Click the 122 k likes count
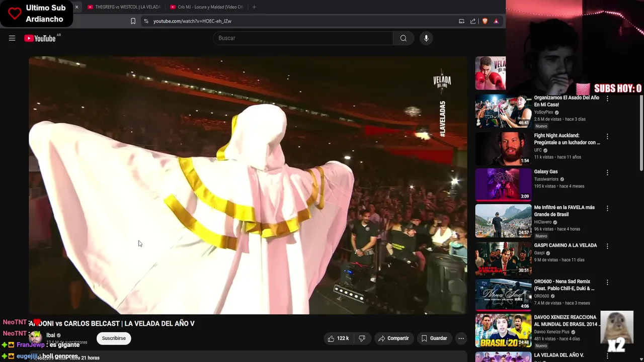Screen dimensions: 644x362 343,338
